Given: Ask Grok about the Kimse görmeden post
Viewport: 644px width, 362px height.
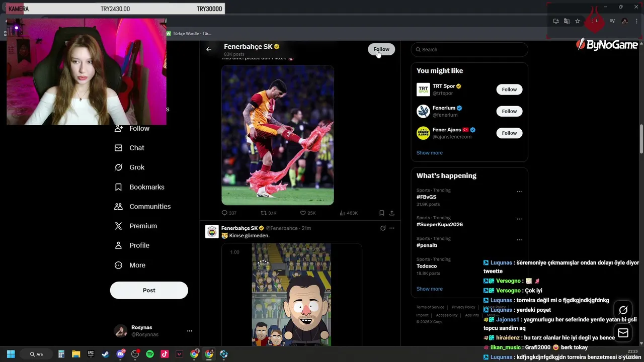Looking at the screenshot, I should [x=383, y=228].
